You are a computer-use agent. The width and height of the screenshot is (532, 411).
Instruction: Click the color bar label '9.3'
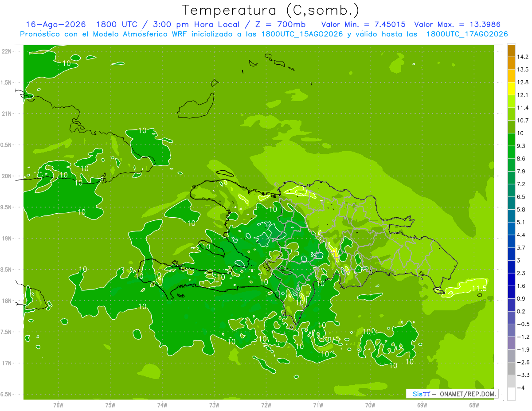coord(521,146)
